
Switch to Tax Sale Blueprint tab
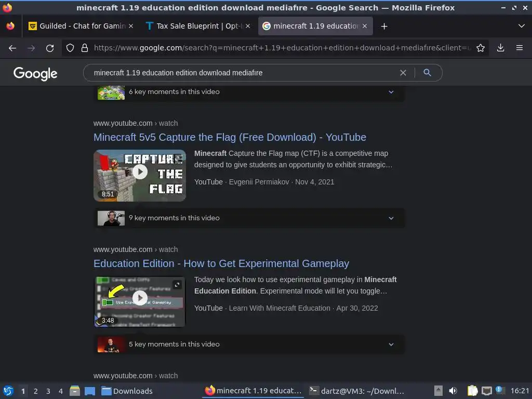(x=198, y=26)
